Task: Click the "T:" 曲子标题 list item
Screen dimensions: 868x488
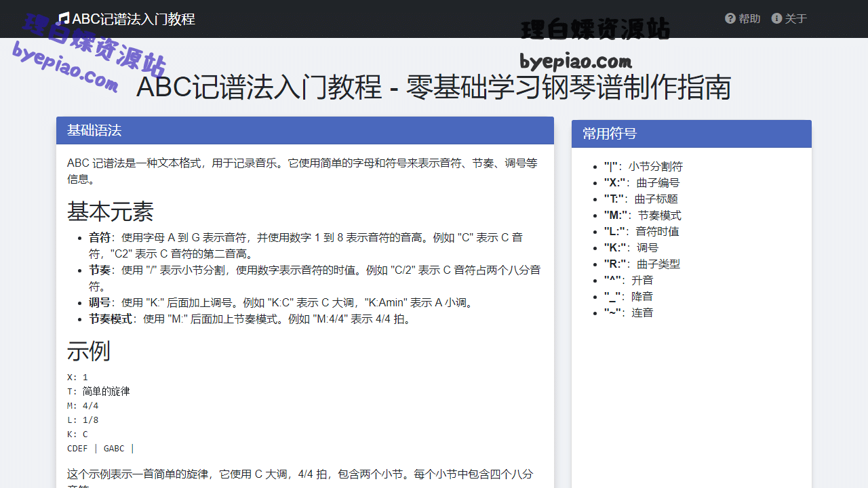Action: pos(642,199)
